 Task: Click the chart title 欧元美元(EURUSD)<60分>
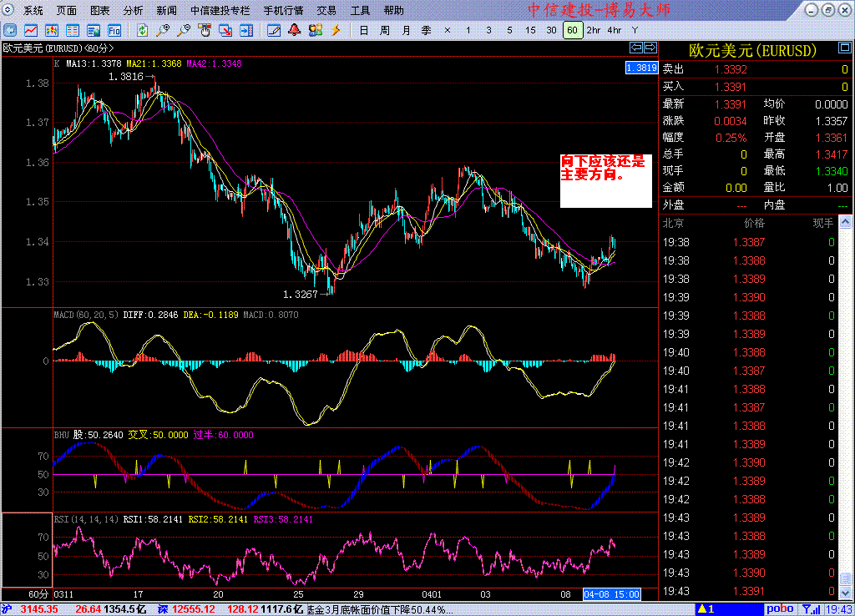tap(58, 48)
